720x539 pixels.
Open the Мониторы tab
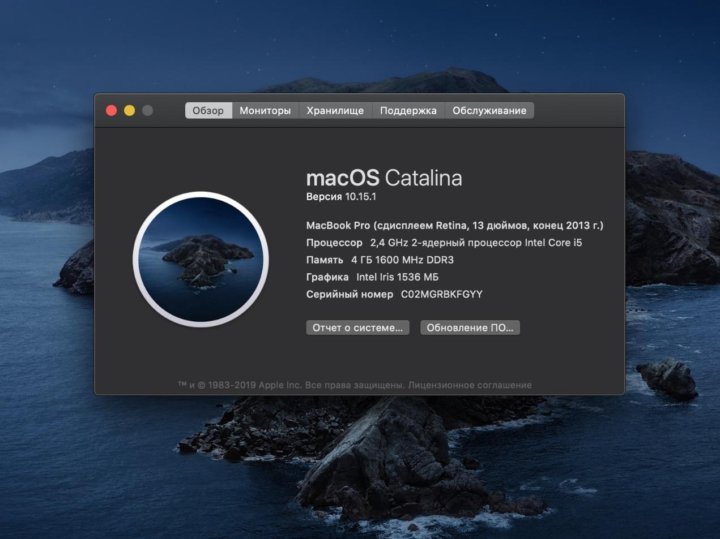pyautogui.click(x=265, y=111)
